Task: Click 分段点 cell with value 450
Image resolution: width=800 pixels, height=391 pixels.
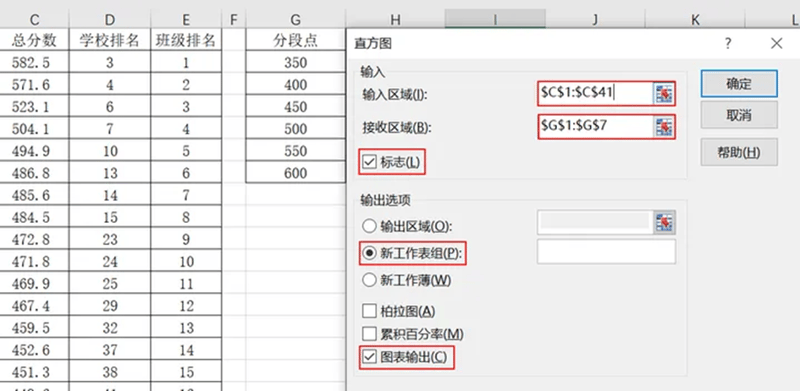Action: 295,106
